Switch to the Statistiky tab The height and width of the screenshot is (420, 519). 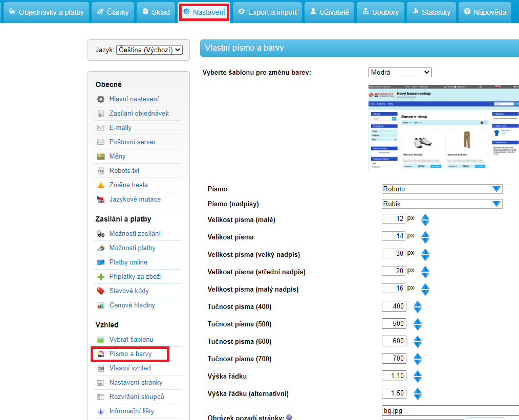tap(430, 12)
